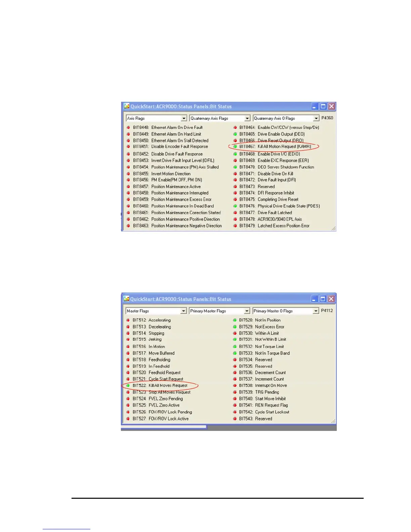Click red LED for BIT8449 Hard Limit
411x532 pixels.
(x=128, y=134)
